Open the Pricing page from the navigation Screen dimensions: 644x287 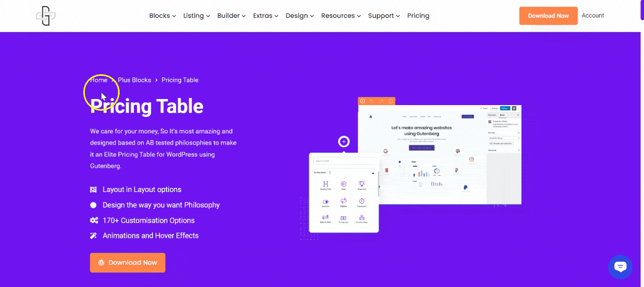(418, 16)
